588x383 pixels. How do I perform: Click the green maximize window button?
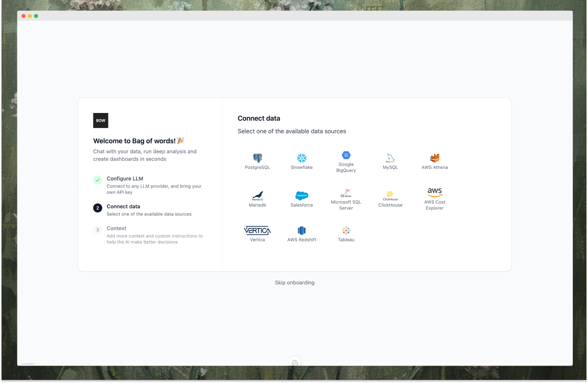36,16
